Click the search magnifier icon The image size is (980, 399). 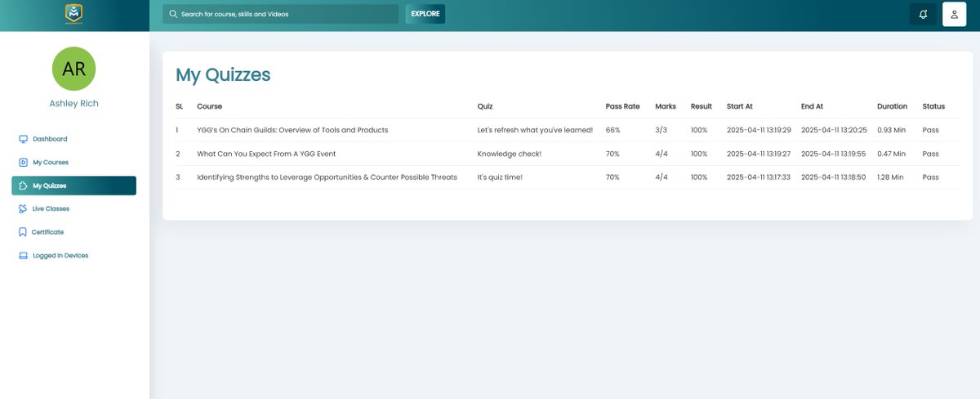click(173, 14)
